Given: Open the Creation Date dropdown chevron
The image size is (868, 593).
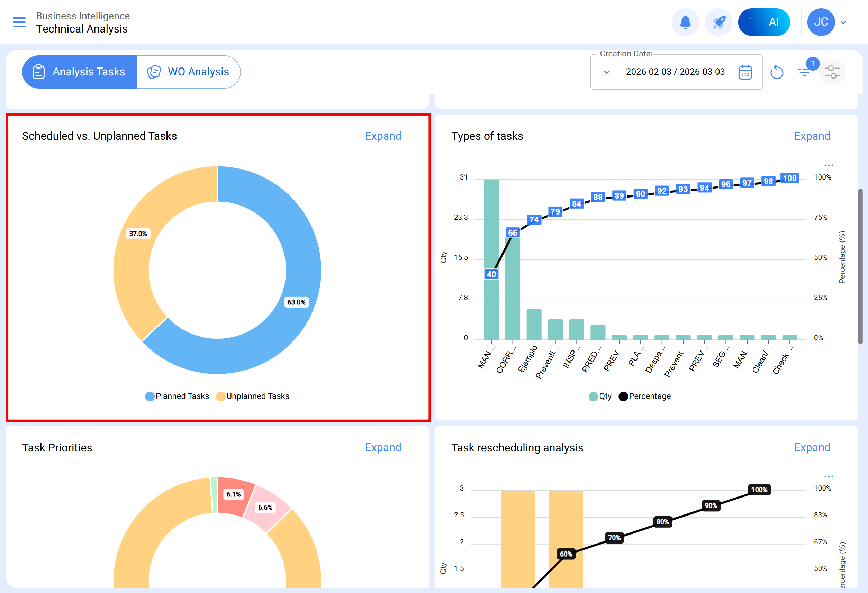Looking at the screenshot, I should tap(607, 72).
